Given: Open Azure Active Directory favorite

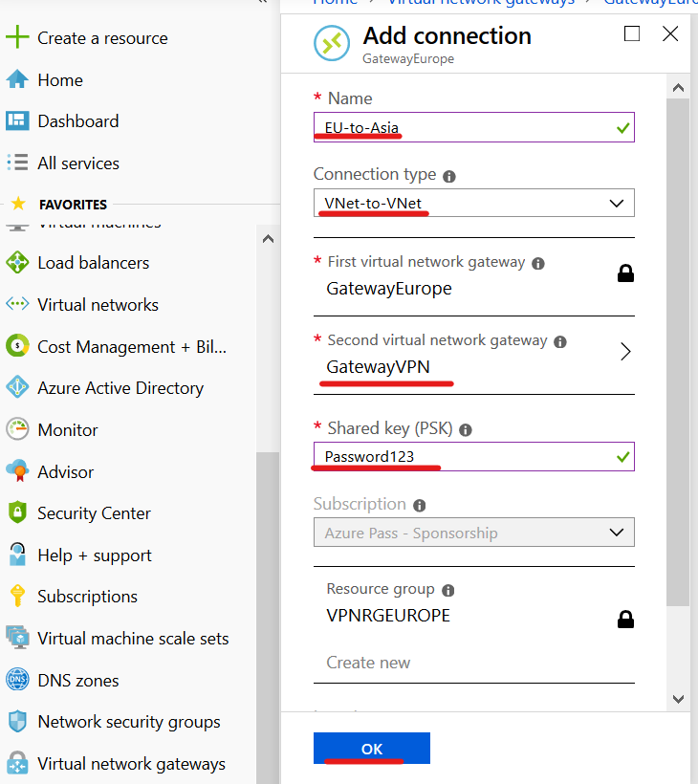Looking at the screenshot, I should click(x=120, y=388).
